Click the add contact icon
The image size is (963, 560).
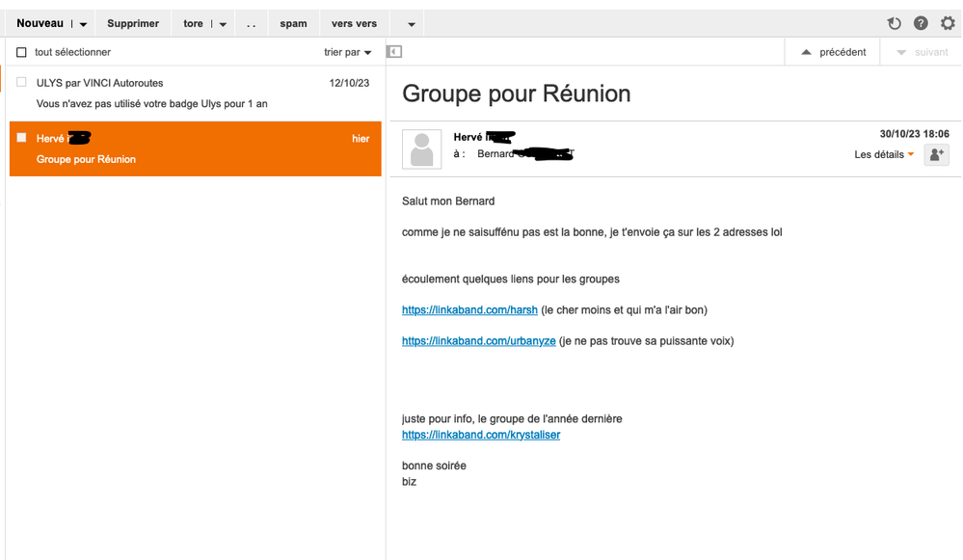[936, 154]
